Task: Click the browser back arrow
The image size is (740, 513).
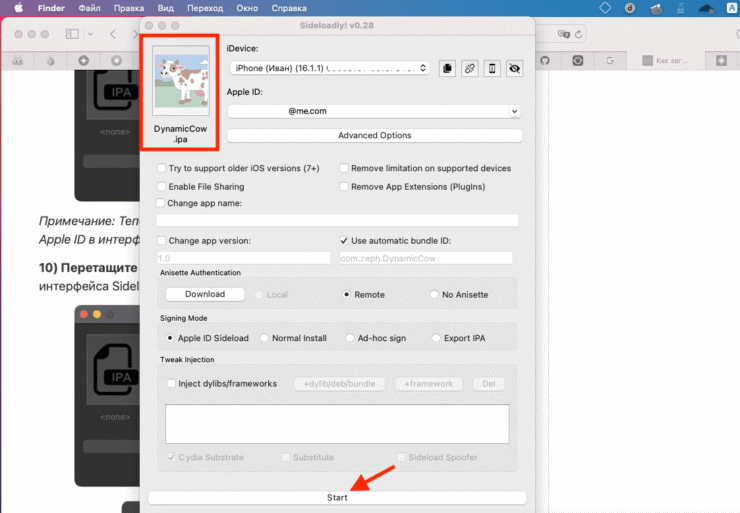Action: 113,34
